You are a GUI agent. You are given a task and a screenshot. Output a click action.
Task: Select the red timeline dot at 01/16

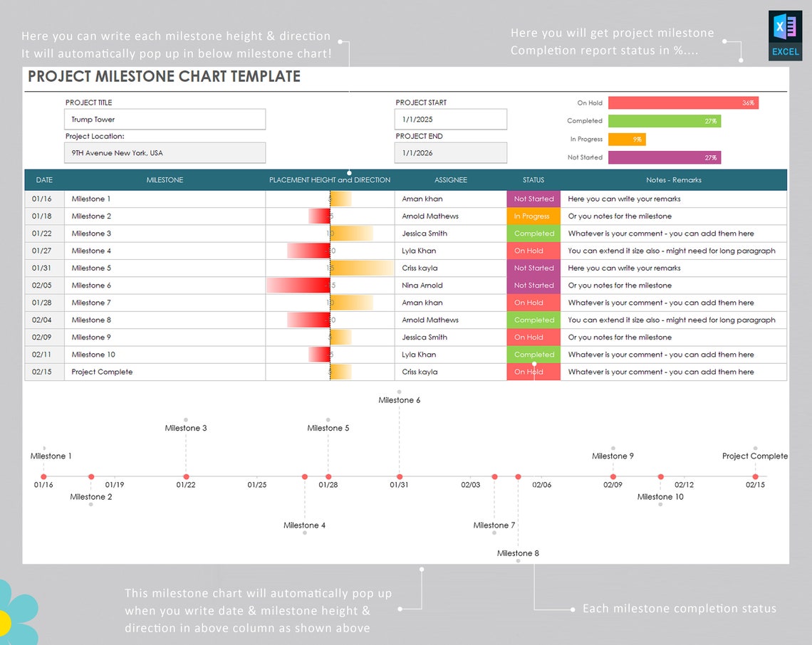point(44,477)
